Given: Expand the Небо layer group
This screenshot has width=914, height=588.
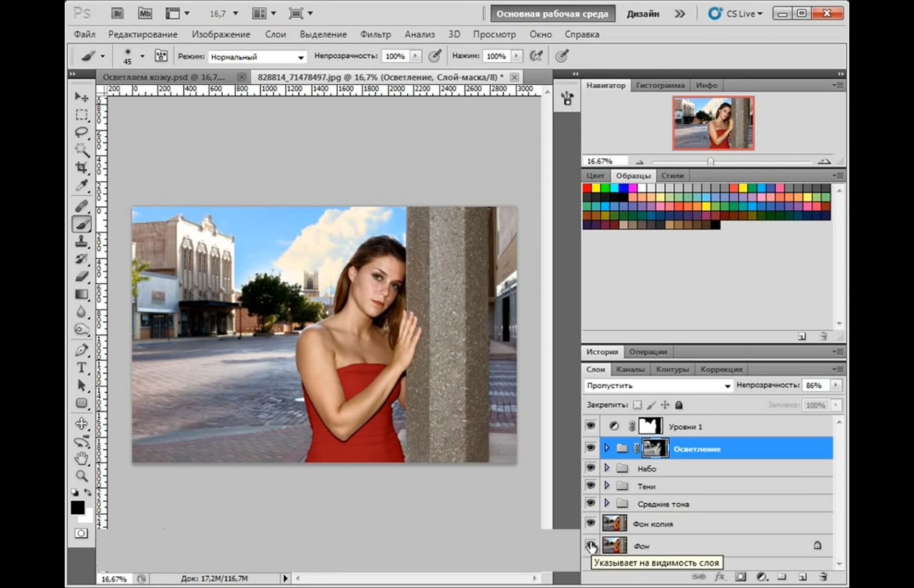Looking at the screenshot, I should (607, 468).
